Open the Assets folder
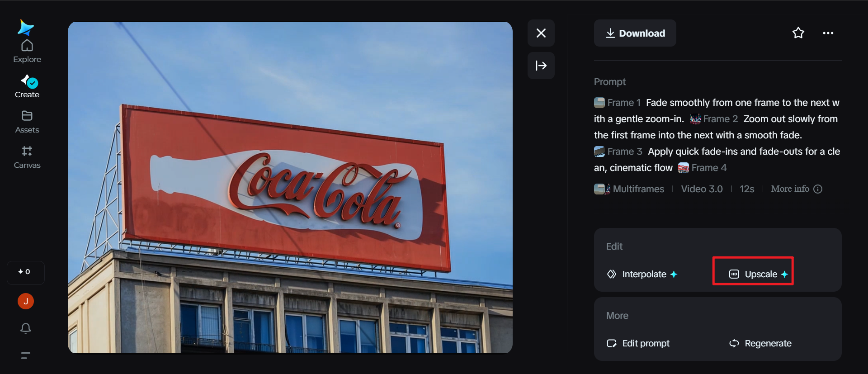 [x=27, y=122]
